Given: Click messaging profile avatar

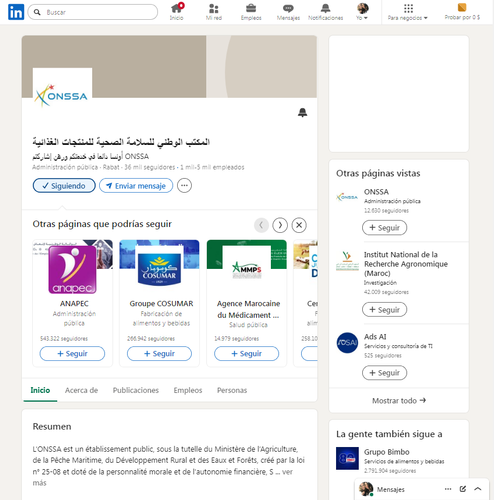Looking at the screenshot, I should 366,489.
